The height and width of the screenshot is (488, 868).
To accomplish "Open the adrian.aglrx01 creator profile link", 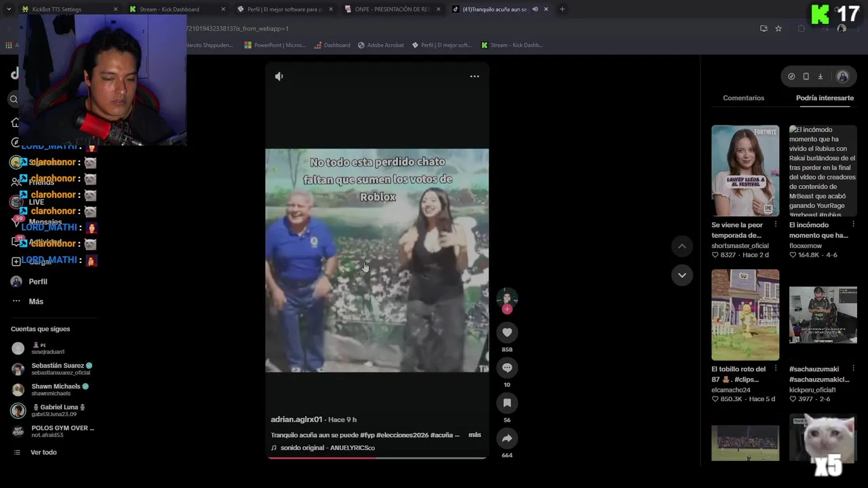I will click(x=296, y=420).
